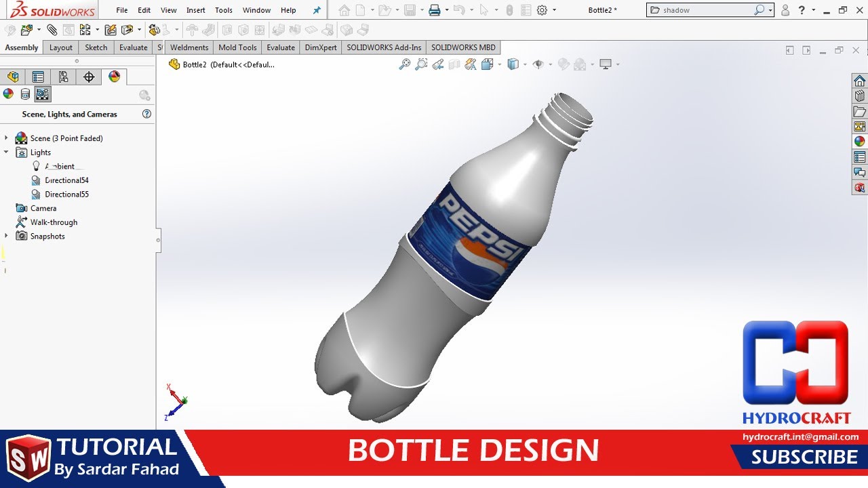Image resolution: width=868 pixels, height=488 pixels.
Task: Click the Options gear icon
Action: [542, 10]
